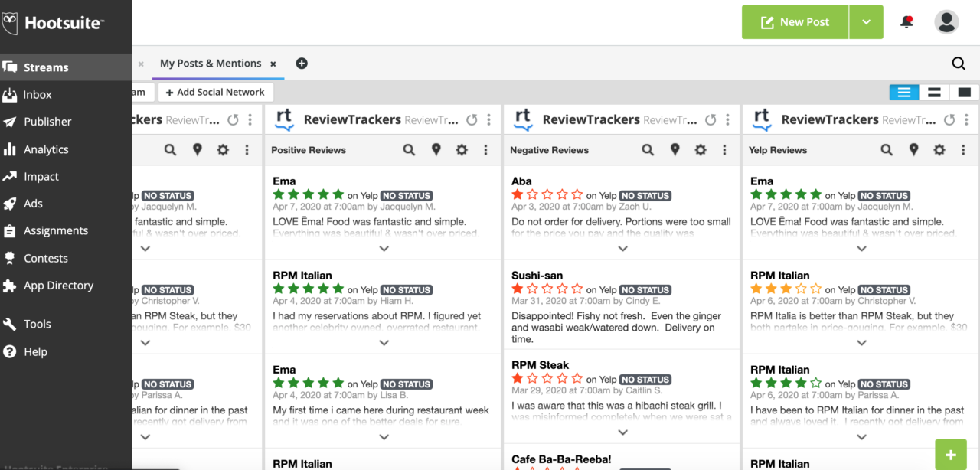
Task: Expand Ema's review in Positive Reviews
Action: tap(384, 248)
